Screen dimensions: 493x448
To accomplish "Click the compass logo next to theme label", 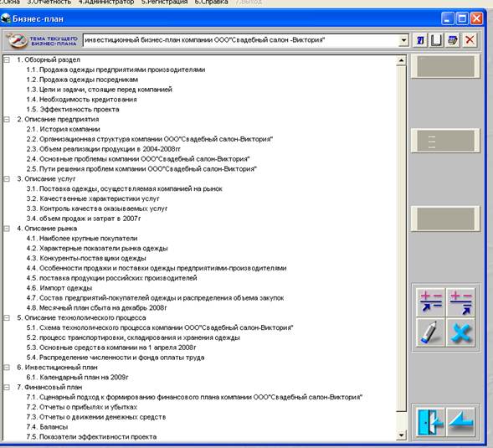I will click(18, 40).
